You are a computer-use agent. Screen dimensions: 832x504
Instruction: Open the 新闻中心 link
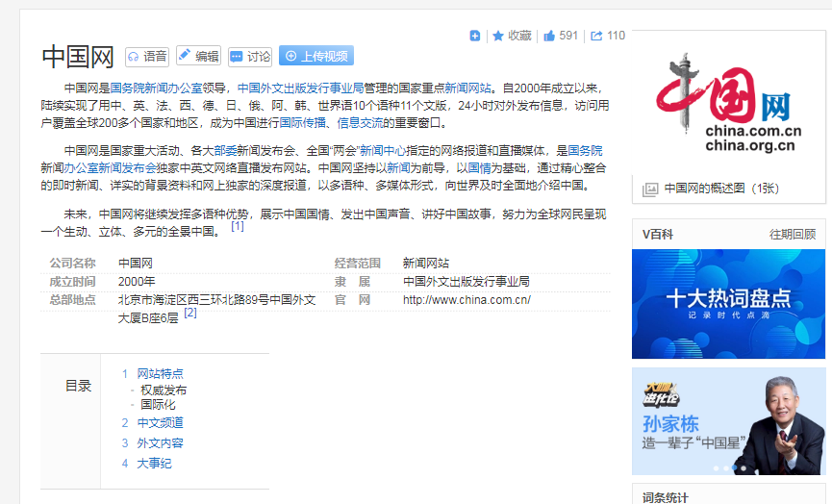pyautogui.click(x=383, y=151)
